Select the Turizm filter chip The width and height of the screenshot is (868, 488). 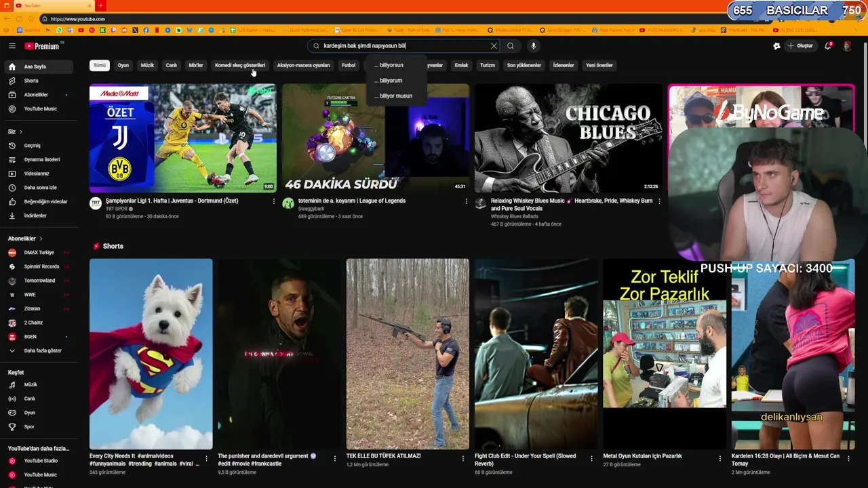tap(488, 65)
